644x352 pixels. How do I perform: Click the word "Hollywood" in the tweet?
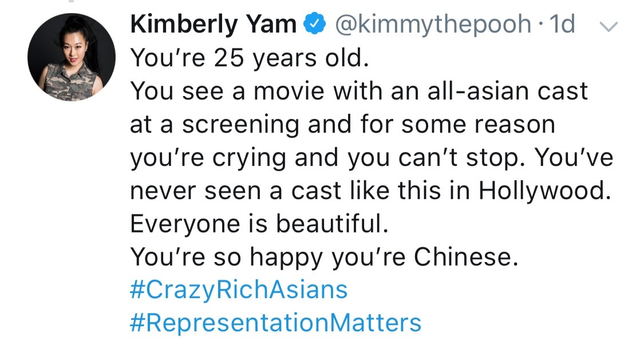tap(542, 191)
